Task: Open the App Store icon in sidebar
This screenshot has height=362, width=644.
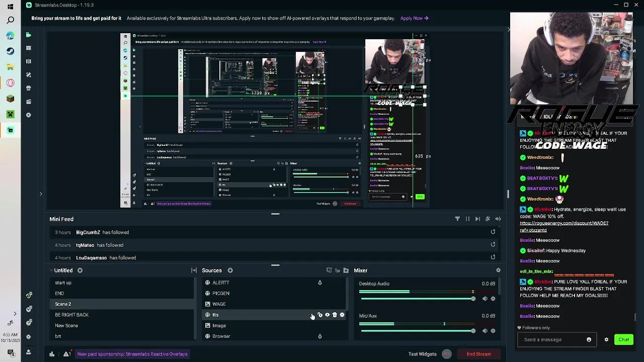Action: (x=29, y=88)
